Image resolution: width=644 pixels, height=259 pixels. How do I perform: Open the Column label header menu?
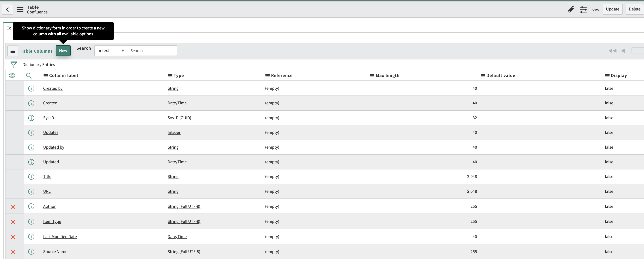click(46, 76)
